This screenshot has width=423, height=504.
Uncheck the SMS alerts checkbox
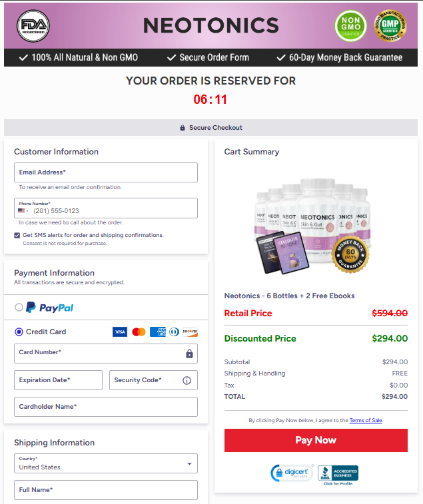(17, 235)
